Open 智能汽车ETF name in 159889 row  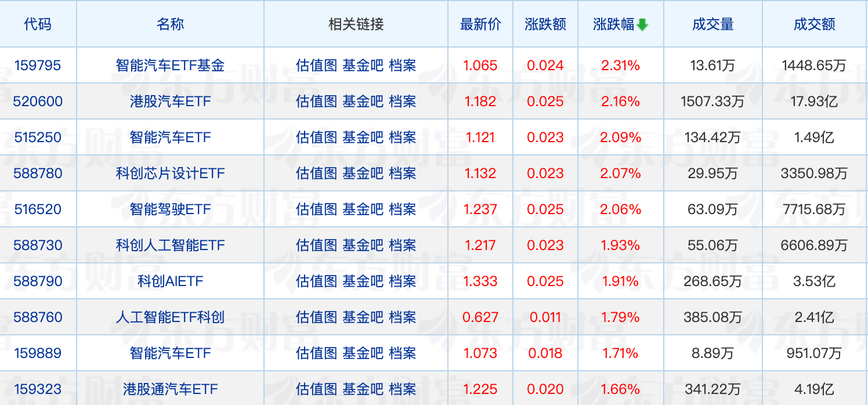pyautogui.click(x=170, y=353)
